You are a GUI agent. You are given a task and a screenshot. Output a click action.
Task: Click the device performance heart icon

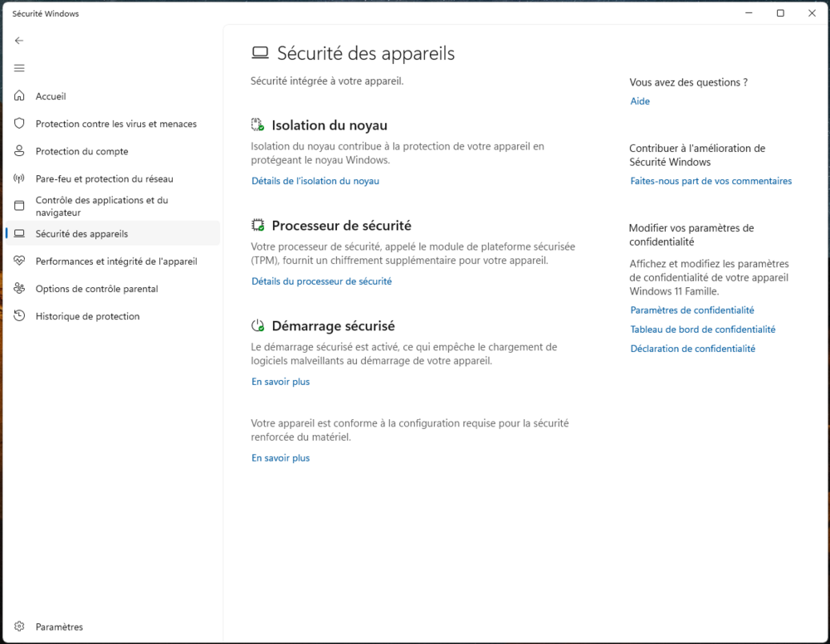[19, 261]
